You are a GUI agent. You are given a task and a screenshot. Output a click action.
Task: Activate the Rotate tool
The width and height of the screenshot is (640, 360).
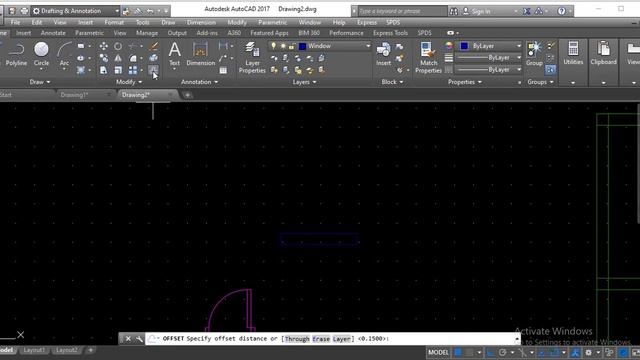click(118, 46)
